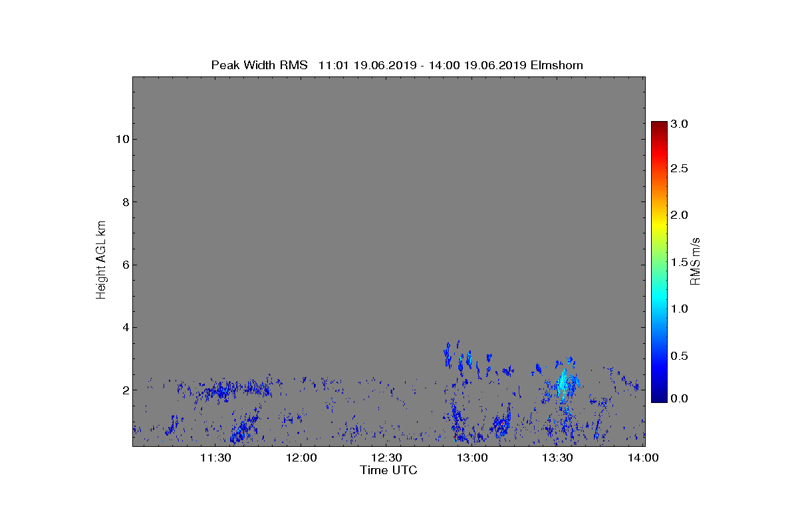Click the cyan high-RMS patch near 13:30
The height and width of the screenshot is (532, 798).
pos(563,384)
